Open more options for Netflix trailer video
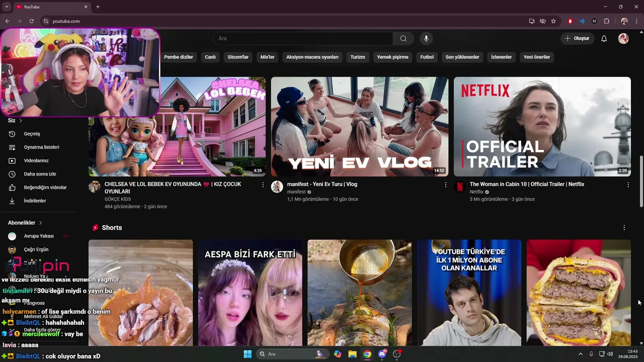This screenshot has height=362, width=644. (628, 185)
